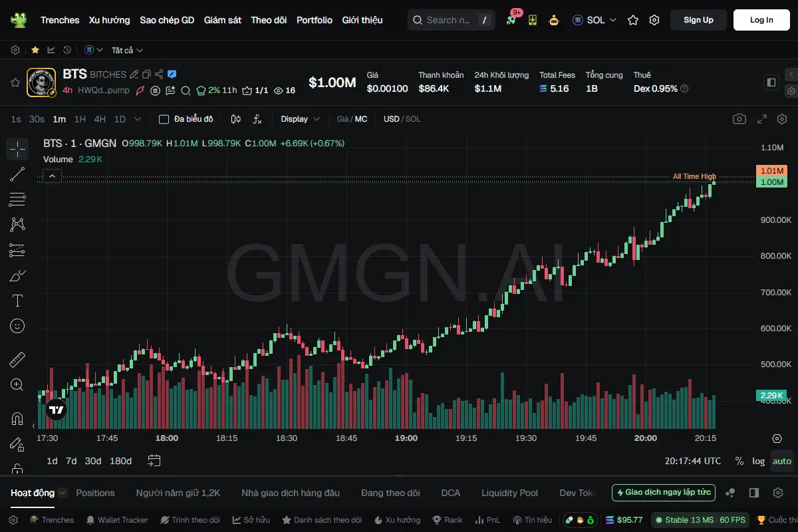Collapse the chart legend arrow
Screen dimensions: 798x532
pos(52,176)
